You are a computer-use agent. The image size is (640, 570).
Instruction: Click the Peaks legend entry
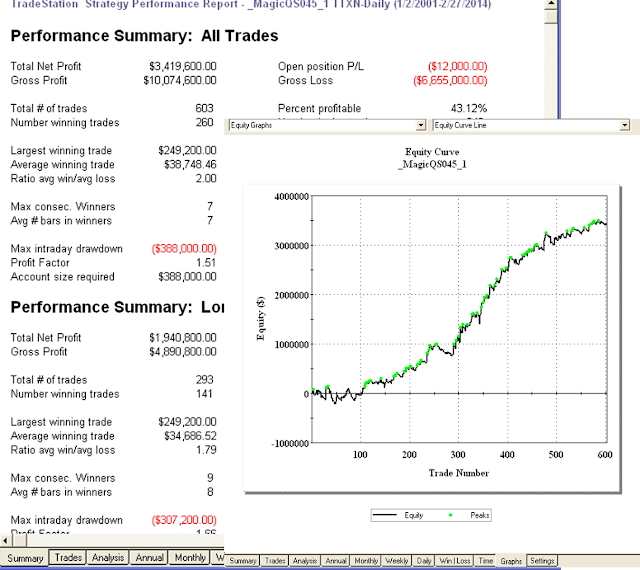pos(469,515)
